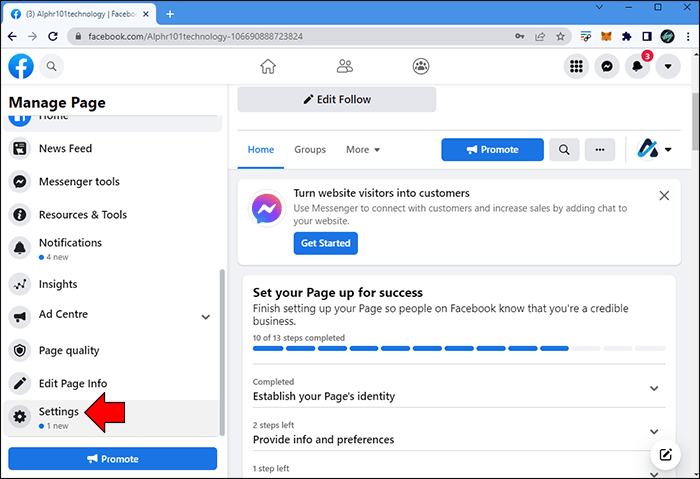This screenshot has height=479, width=700.
Task: Open Chrome tab search dropdown arrow
Action: (600, 7)
